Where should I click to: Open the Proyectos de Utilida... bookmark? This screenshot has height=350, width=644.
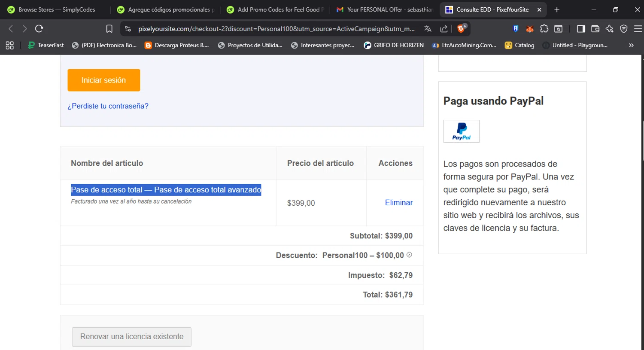point(250,45)
